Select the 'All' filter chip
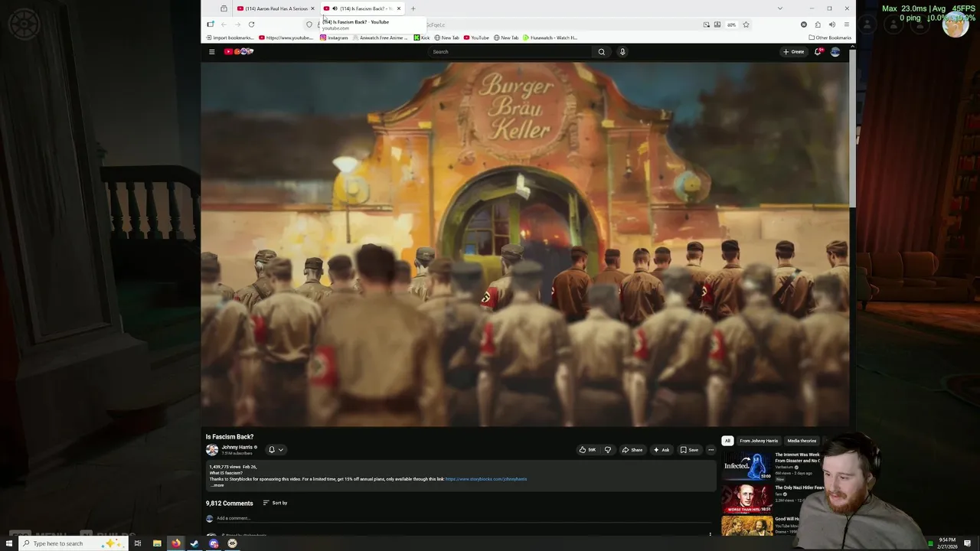The image size is (980, 551). tap(727, 441)
